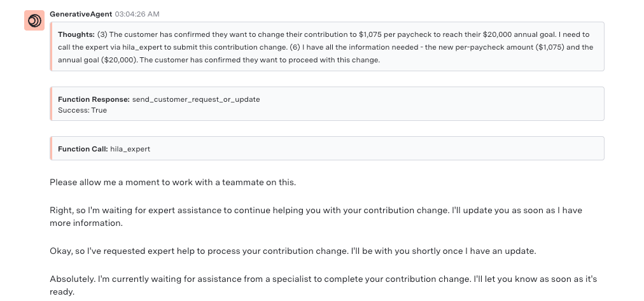This screenshot has width=644, height=301.
Task: Select send_customer_request_or_update function name
Action: [x=196, y=99]
